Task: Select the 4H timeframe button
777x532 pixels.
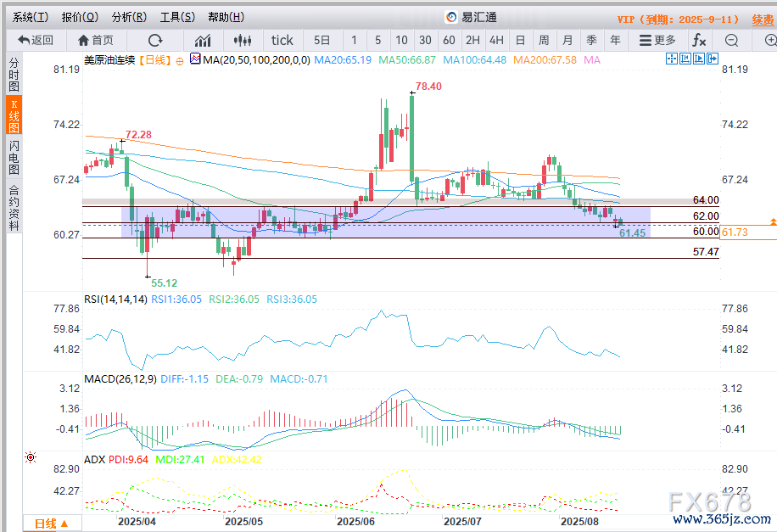Action: [x=496, y=40]
